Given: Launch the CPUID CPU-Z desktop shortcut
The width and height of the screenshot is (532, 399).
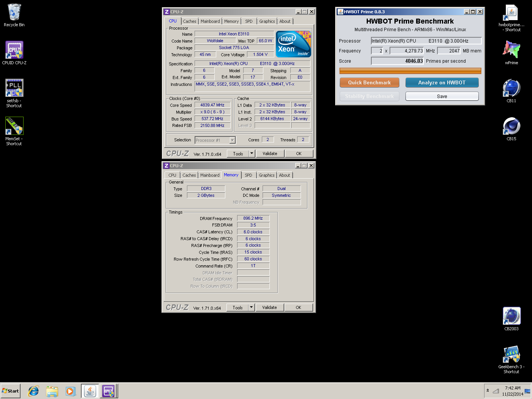Looking at the screenshot, I should pos(14,53).
